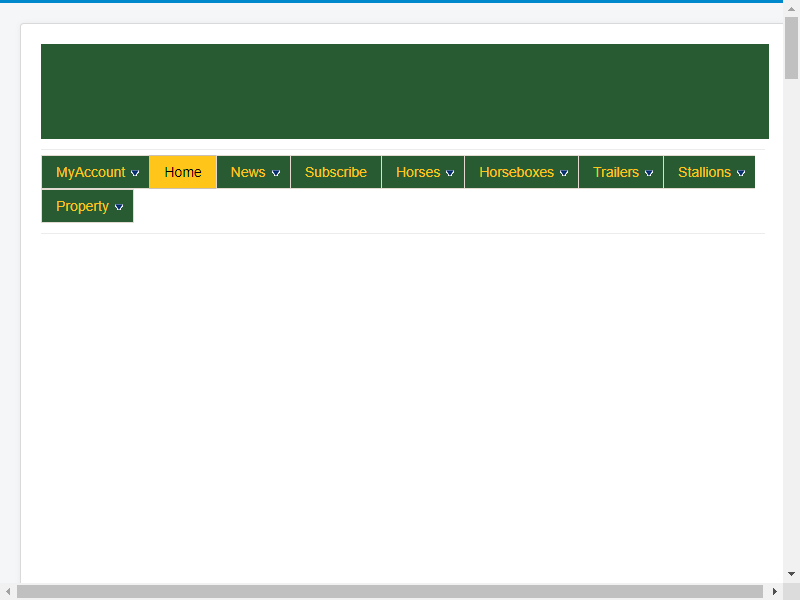Select the Stallions menu item
Image resolution: width=800 pixels, height=600 pixels.
709,172
